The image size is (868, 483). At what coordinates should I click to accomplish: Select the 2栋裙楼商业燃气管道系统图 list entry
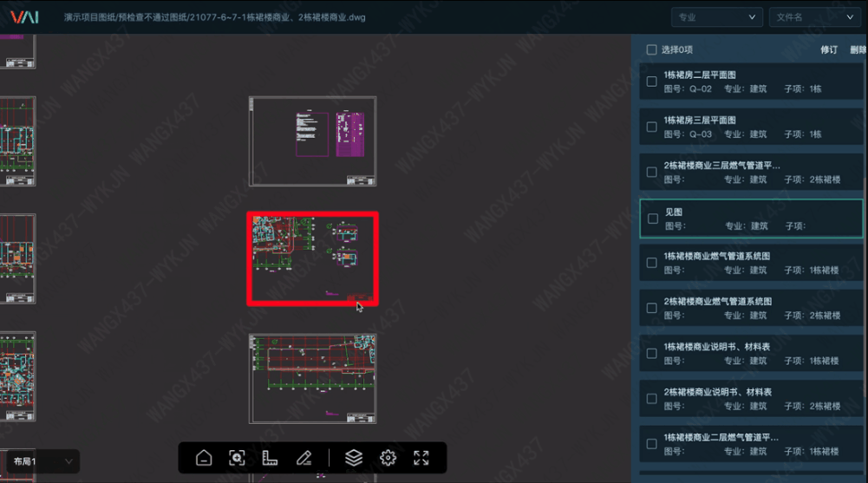[746, 307]
